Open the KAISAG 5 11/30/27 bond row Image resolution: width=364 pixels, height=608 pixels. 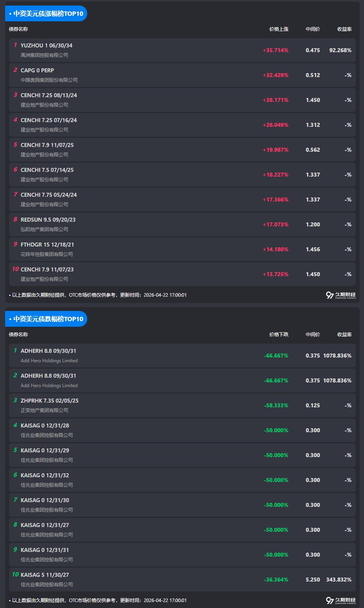point(182,580)
